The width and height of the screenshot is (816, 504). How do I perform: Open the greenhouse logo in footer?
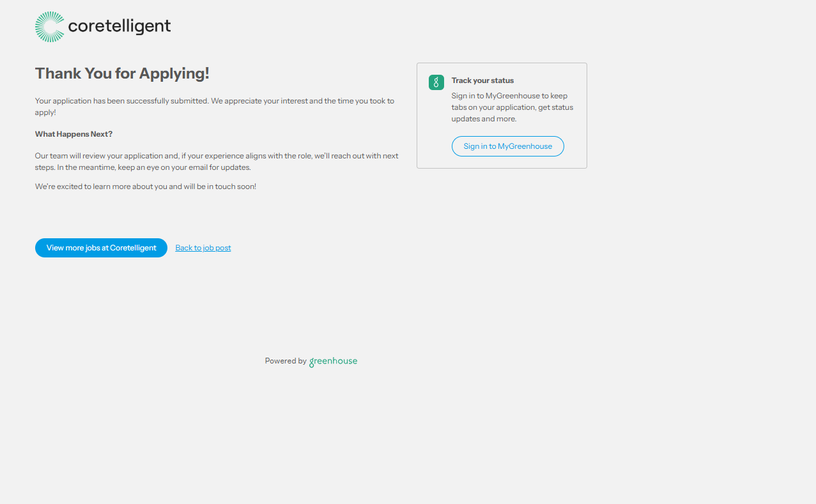pos(333,362)
